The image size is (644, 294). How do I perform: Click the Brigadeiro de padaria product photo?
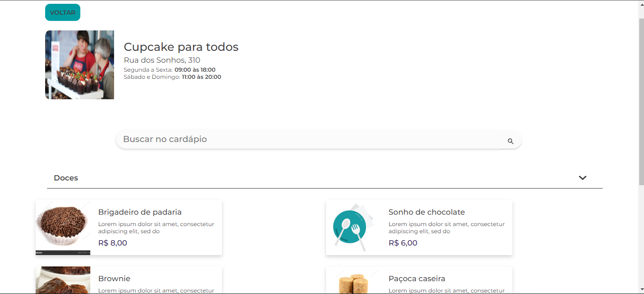click(62, 227)
